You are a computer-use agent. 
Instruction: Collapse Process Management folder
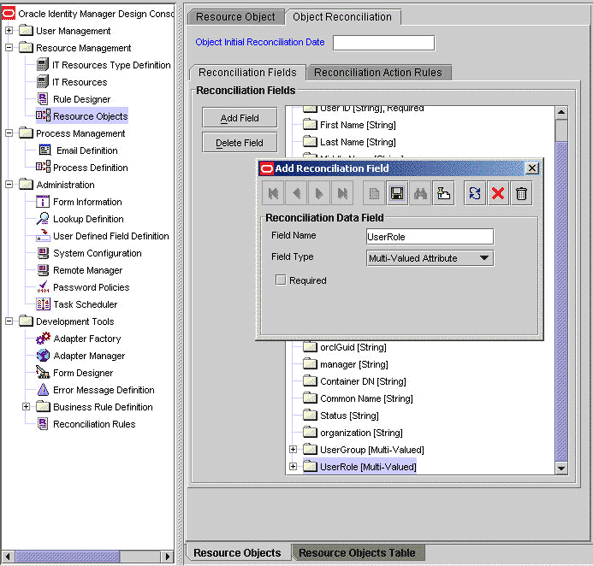click(9, 133)
